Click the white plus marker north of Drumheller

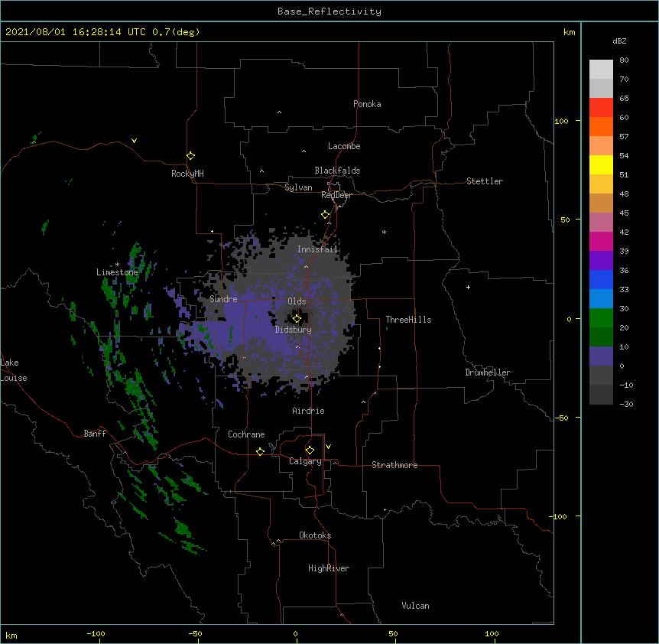pos(468,287)
